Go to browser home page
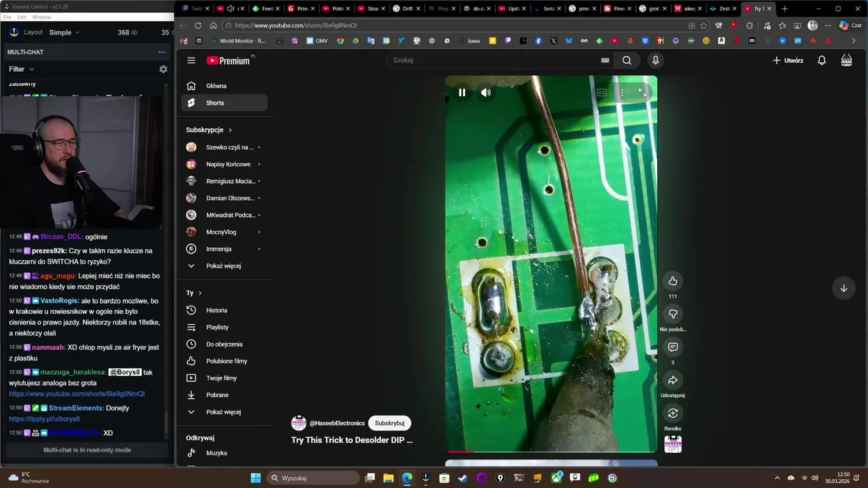 (213, 26)
